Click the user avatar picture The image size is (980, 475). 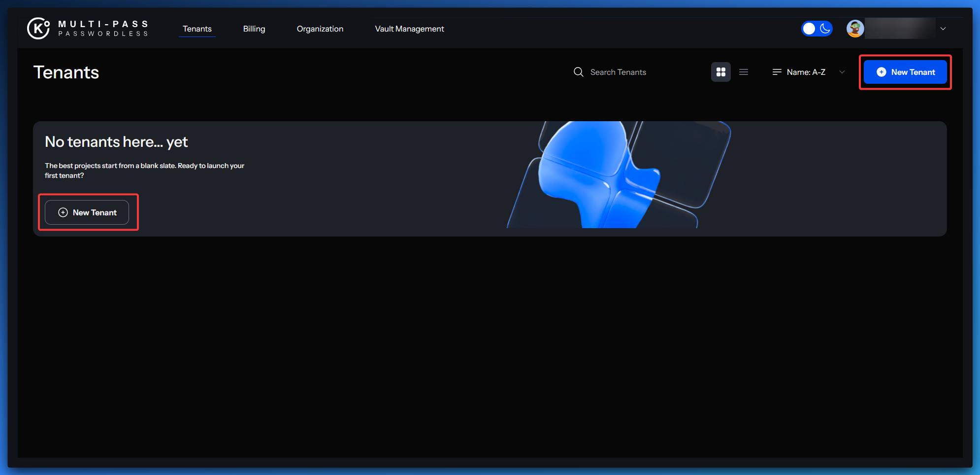(x=855, y=29)
